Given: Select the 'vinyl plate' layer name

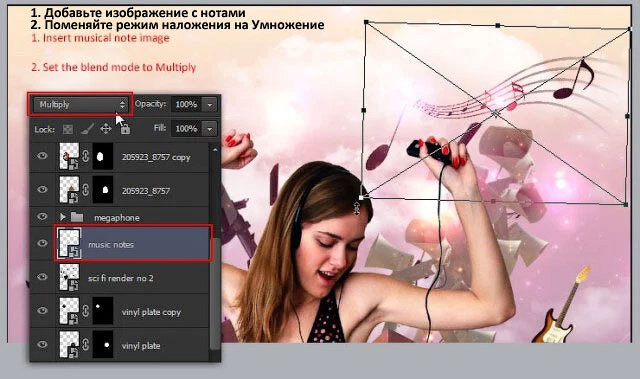Looking at the screenshot, I should point(141,346).
